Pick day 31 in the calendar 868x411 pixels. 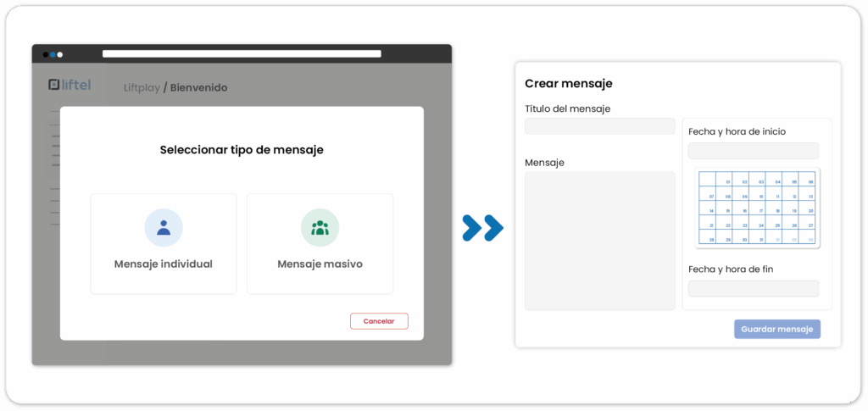pos(757,236)
